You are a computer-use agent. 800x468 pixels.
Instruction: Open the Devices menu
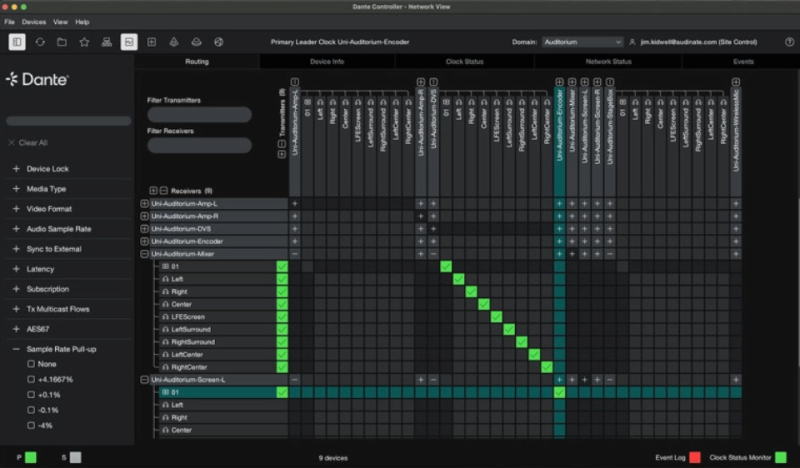click(x=34, y=21)
